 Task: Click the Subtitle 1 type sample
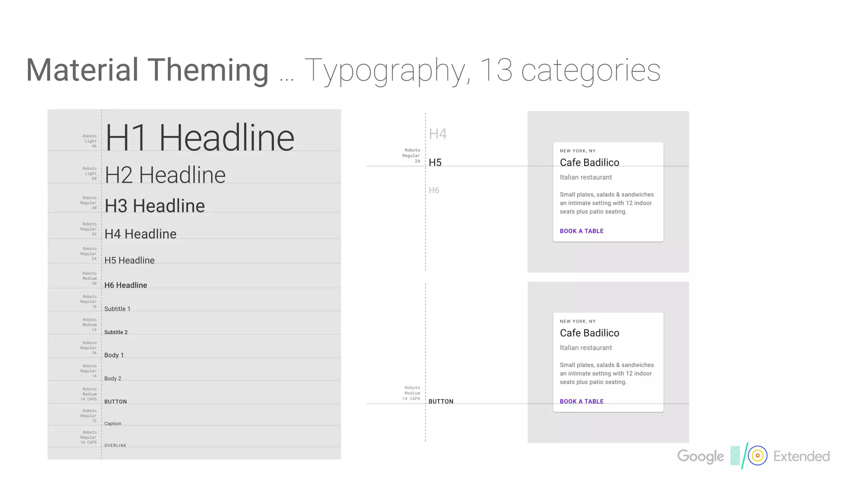(117, 309)
